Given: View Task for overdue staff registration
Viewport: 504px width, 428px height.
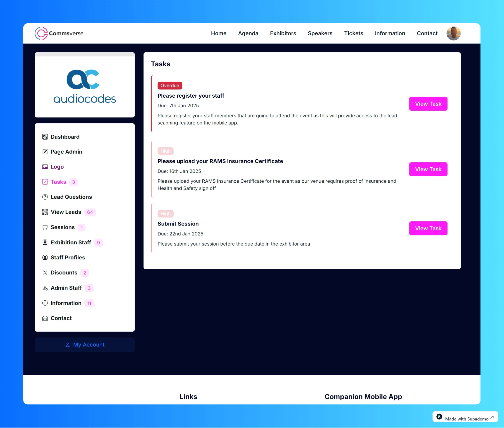Looking at the screenshot, I should pyautogui.click(x=428, y=104).
